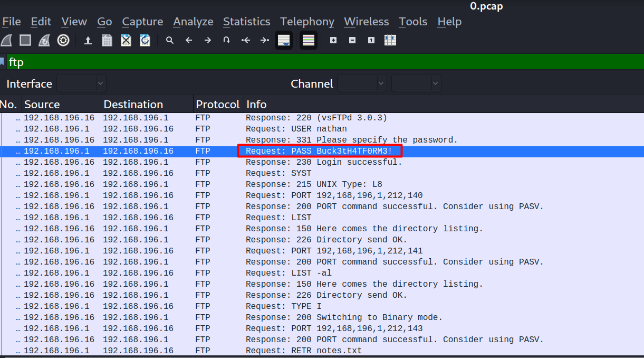This screenshot has height=358, width=644.
Task: Click the display filter bookmark icon
Action: click(x=3, y=62)
